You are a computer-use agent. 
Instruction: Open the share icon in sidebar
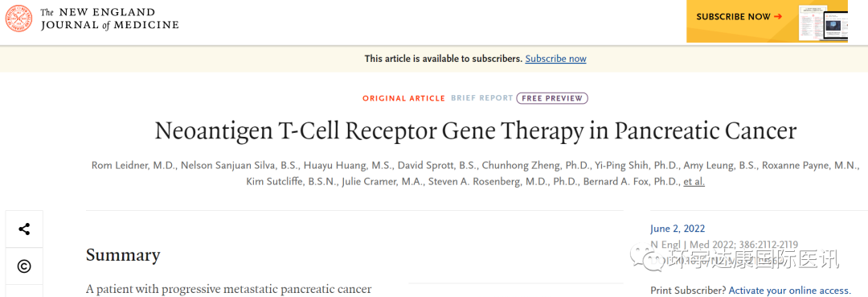click(24, 229)
